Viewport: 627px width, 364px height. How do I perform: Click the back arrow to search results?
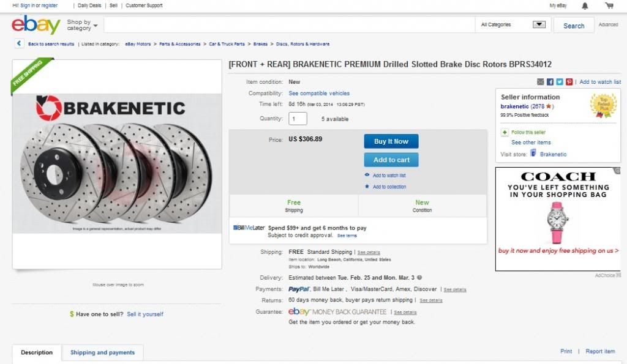tap(19, 43)
